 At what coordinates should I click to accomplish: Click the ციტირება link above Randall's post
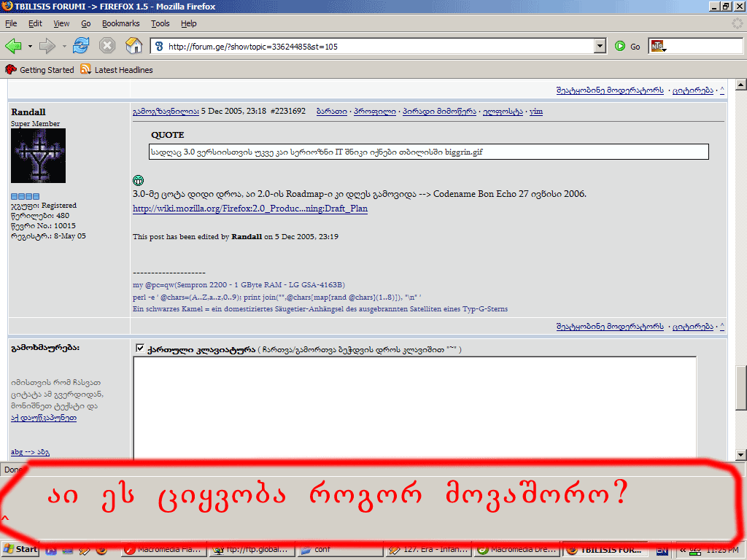click(693, 90)
